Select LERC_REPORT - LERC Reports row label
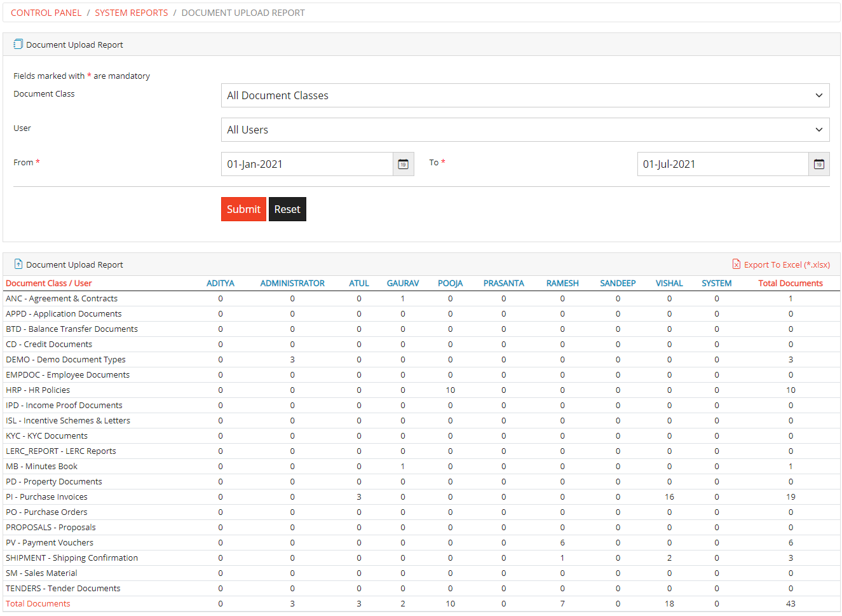Image resolution: width=842 pixels, height=616 pixels. [61, 451]
